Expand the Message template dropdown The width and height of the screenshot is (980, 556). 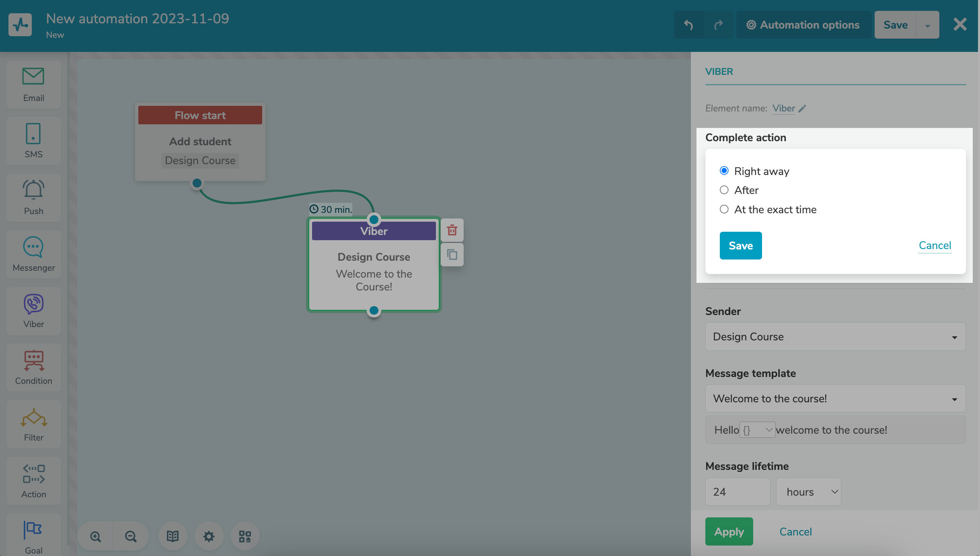tap(835, 398)
